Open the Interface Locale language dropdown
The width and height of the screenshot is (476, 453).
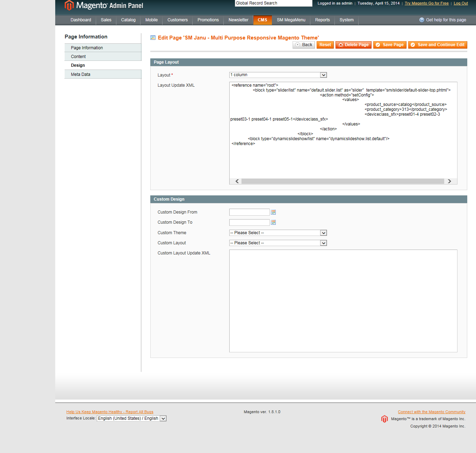(132, 418)
